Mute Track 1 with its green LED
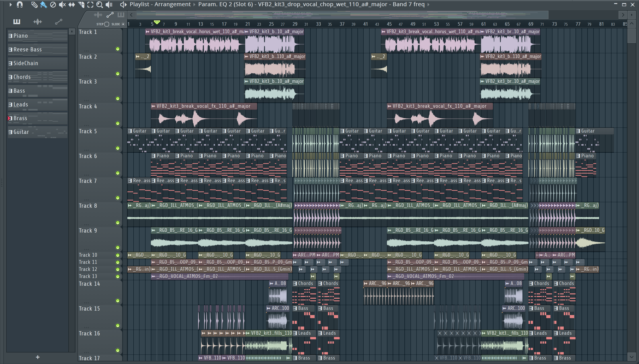This screenshot has height=364, width=639. [x=118, y=49]
